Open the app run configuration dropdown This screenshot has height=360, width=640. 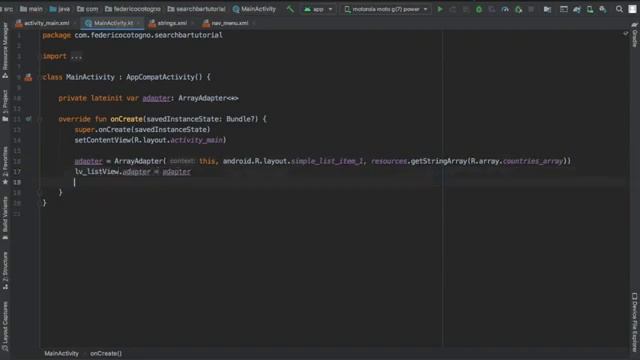click(318, 9)
